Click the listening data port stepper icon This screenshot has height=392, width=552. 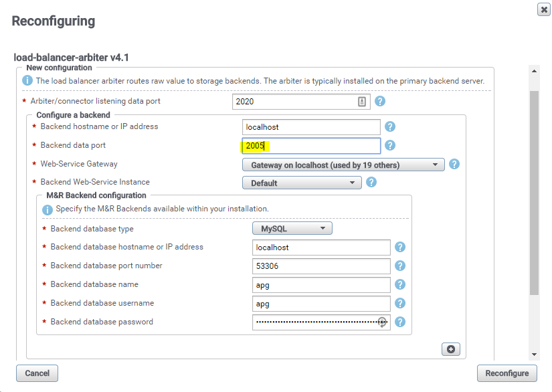pyautogui.click(x=362, y=102)
